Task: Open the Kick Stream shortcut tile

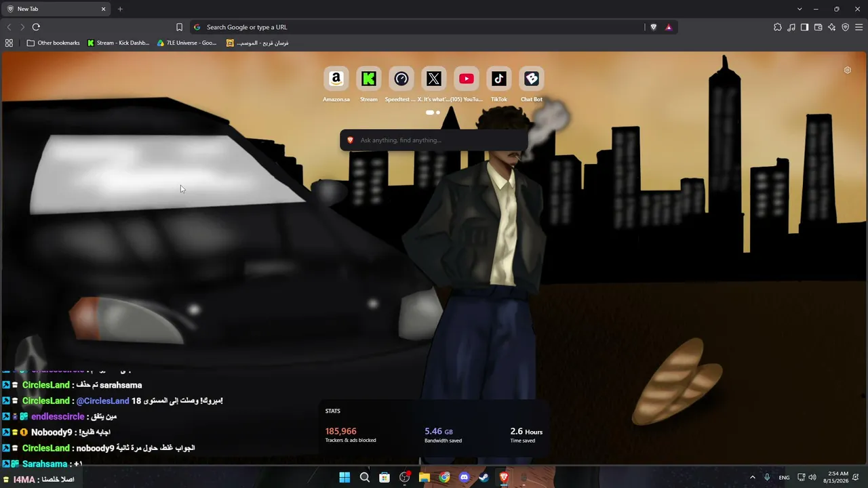Action: tap(369, 79)
